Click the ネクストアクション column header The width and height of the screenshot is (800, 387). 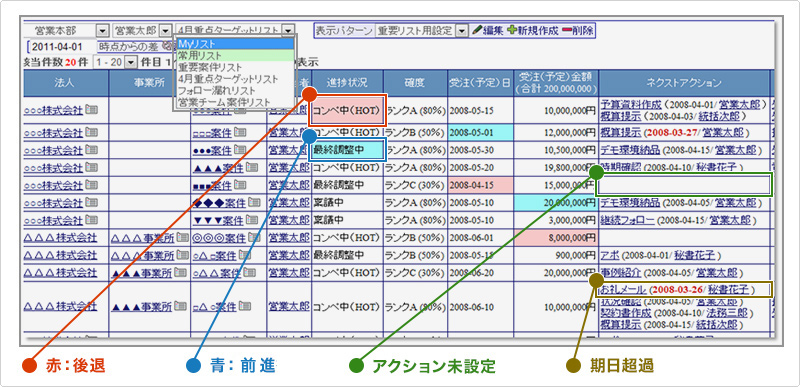684,83
